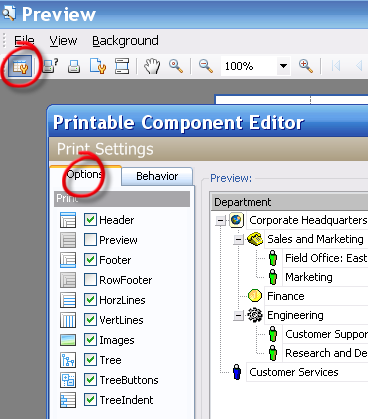The height and width of the screenshot is (419, 368).
Task: Enable the RowFooter checkbox
Action: pos(90,280)
